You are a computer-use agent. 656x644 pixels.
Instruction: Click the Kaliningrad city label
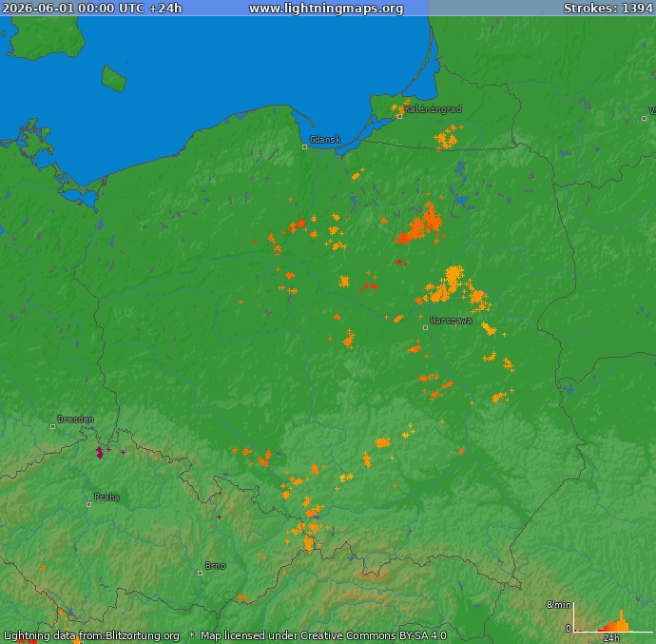434,109
